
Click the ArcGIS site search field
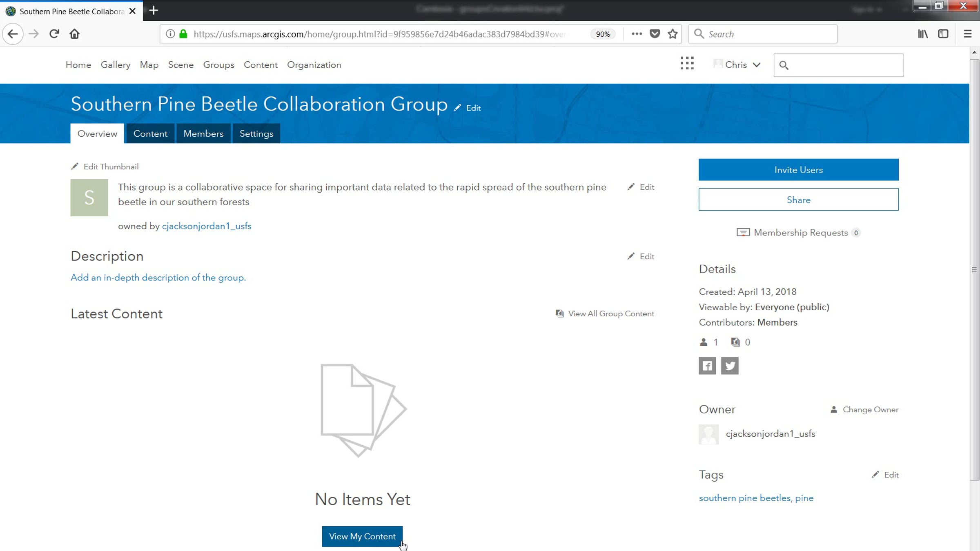point(838,65)
